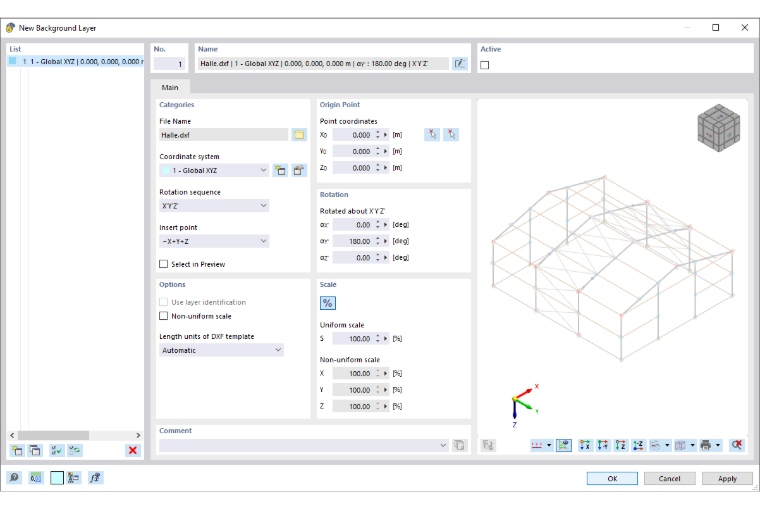The height and width of the screenshot is (509, 760).
Task: Open Length units Automatic dropdown
Action: tap(222, 350)
